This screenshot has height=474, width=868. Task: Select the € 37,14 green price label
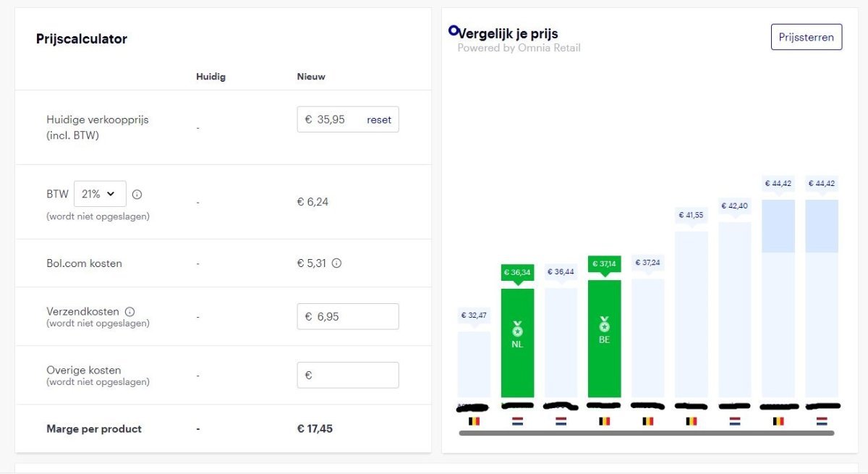pos(604,263)
